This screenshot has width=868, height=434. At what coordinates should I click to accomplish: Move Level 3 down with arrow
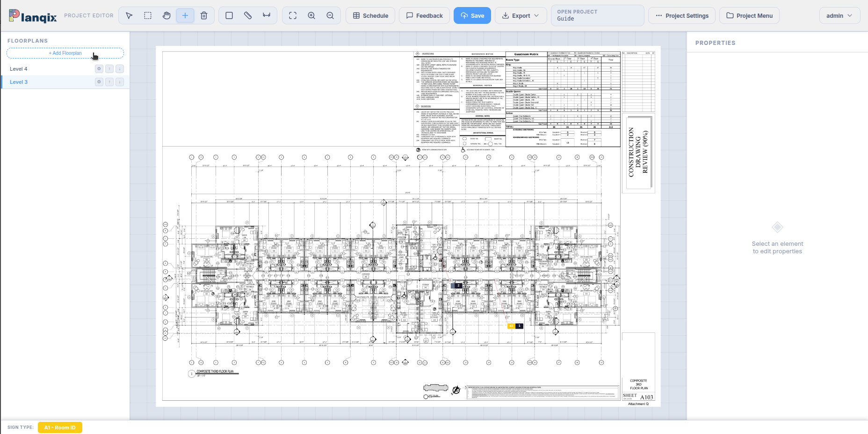(120, 82)
